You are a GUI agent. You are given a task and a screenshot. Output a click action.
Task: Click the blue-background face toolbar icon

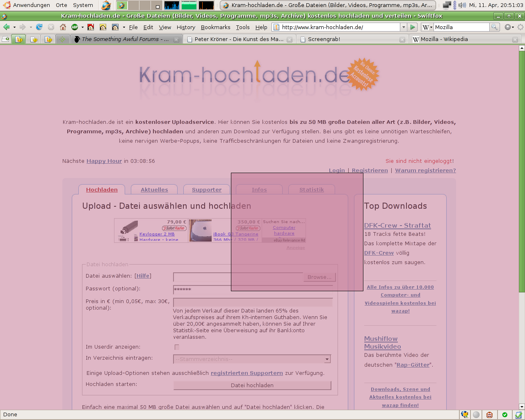point(115,27)
